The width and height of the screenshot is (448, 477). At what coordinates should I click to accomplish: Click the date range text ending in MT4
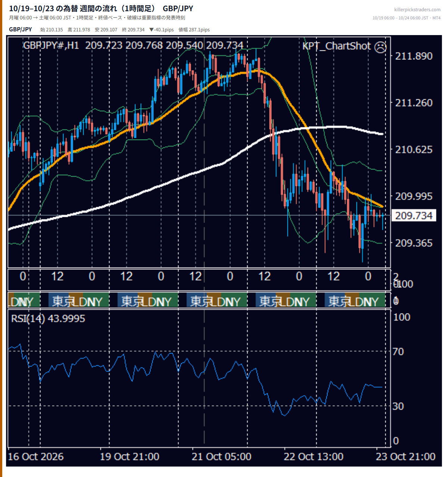407,18
